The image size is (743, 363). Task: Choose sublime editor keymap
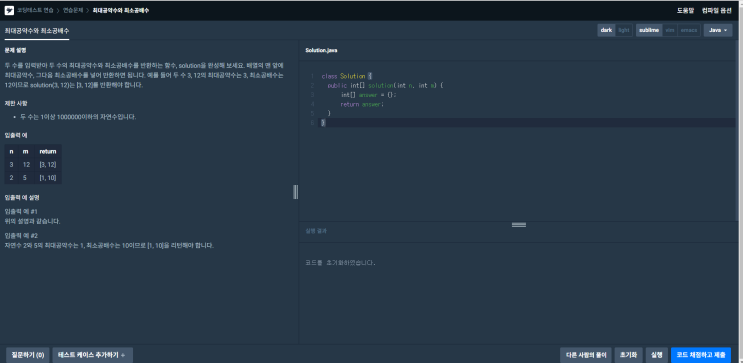point(648,30)
